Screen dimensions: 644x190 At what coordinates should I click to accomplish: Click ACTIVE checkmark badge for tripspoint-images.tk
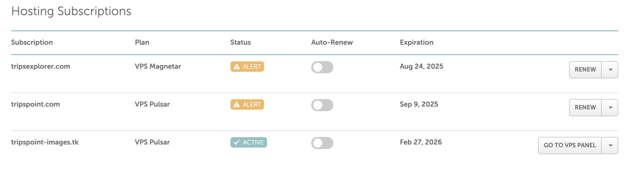click(248, 142)
